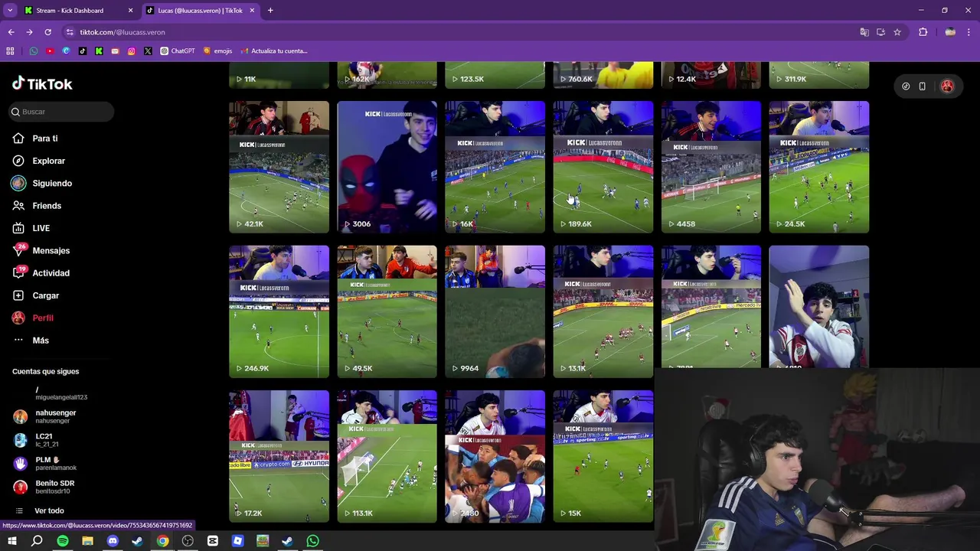Reload the current page
The image size is (980, 551).
coord(47,32)
